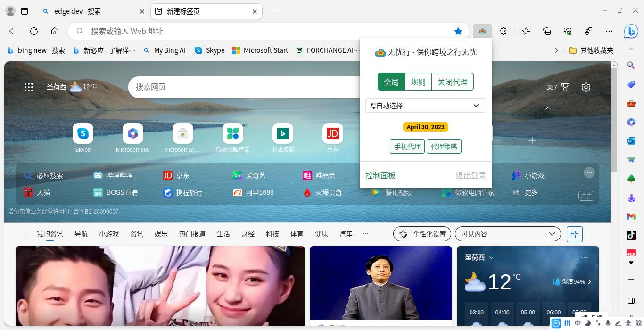Select 规则 proxy mode
Image resolution: width=644 pixels, height=330 pixels.
click(418, 82)
